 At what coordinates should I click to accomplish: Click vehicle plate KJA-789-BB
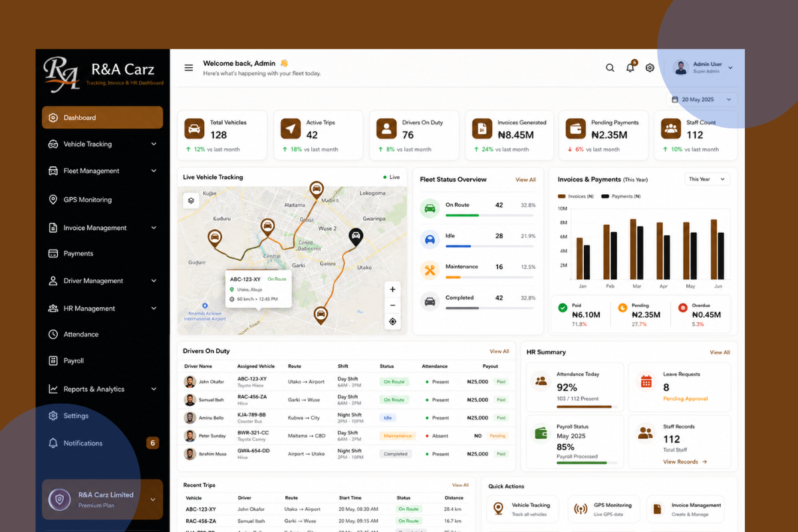(x=253, y=414)
